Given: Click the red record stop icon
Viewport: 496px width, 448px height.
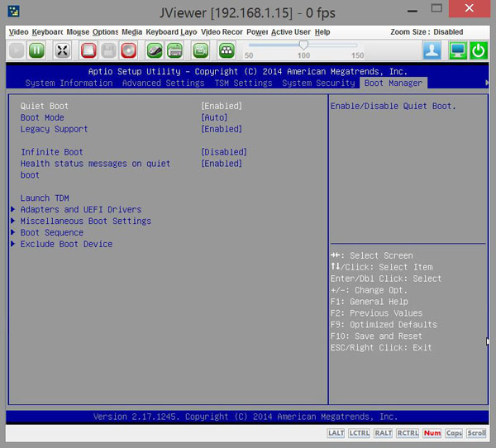Looking at the screenshot, I should (x=88, y=50).
